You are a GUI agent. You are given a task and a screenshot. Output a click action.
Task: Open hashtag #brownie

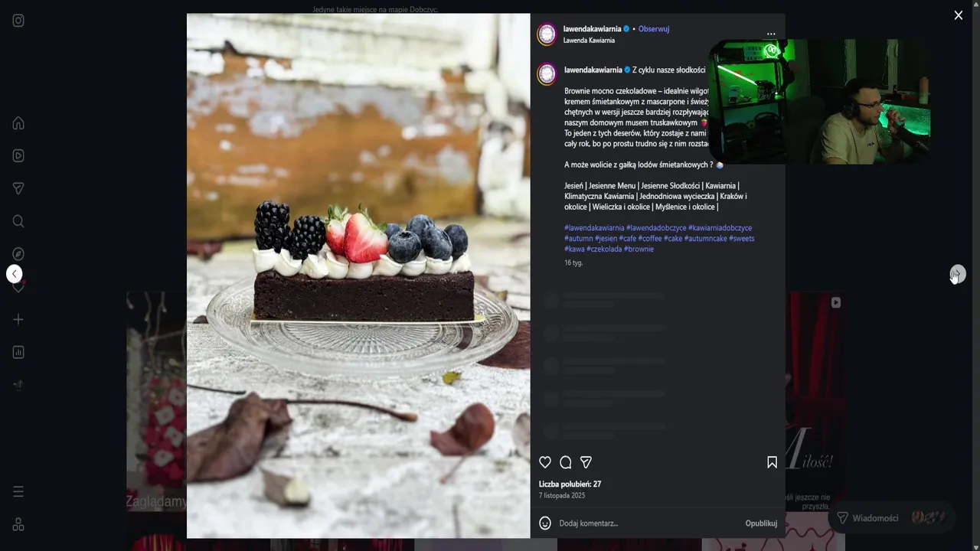coord(639,249)
